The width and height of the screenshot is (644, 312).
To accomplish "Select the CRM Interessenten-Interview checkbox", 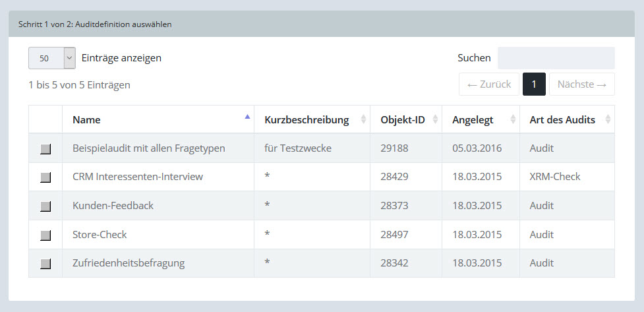I will pyautogui.click(x=45, y=177).
